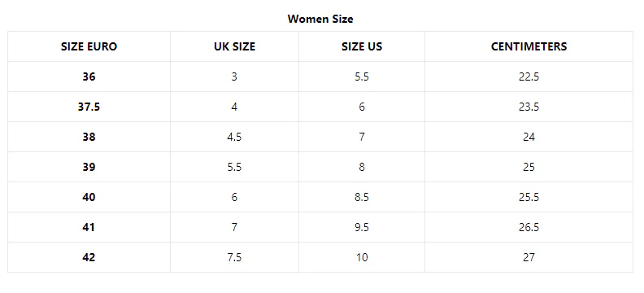Click the Women Size table title
Screen dimensions: 644x293
tap(320, 19)
